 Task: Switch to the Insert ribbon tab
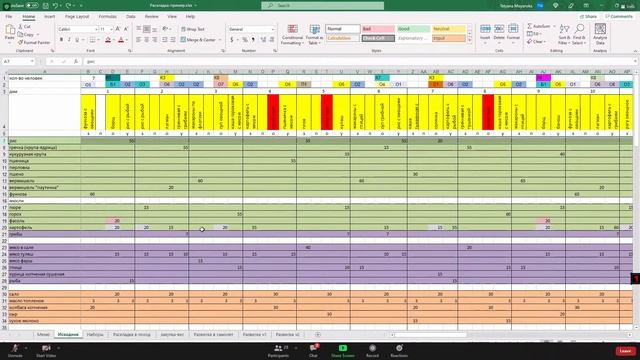point(49,16)
